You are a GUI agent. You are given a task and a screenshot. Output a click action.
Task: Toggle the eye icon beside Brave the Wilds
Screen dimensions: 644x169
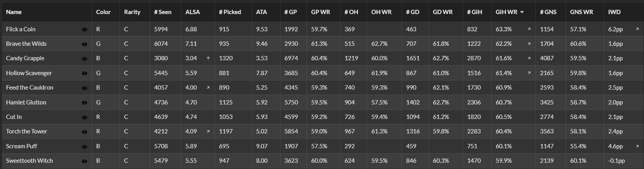click(84, 44)
